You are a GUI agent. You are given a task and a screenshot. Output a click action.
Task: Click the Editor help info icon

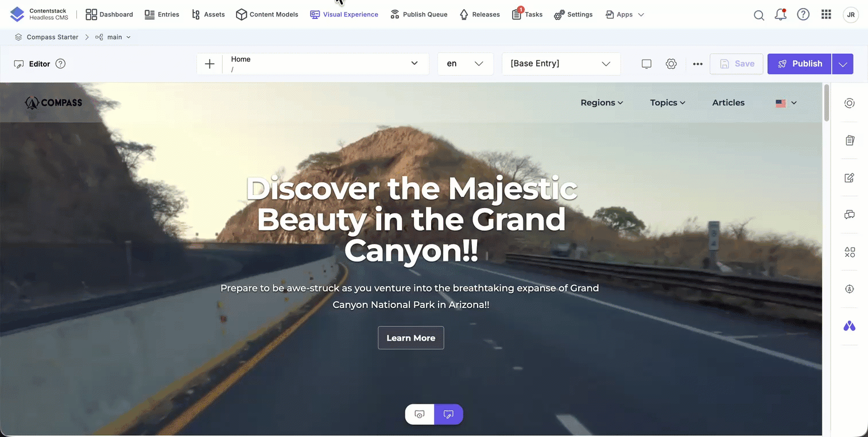60,64
